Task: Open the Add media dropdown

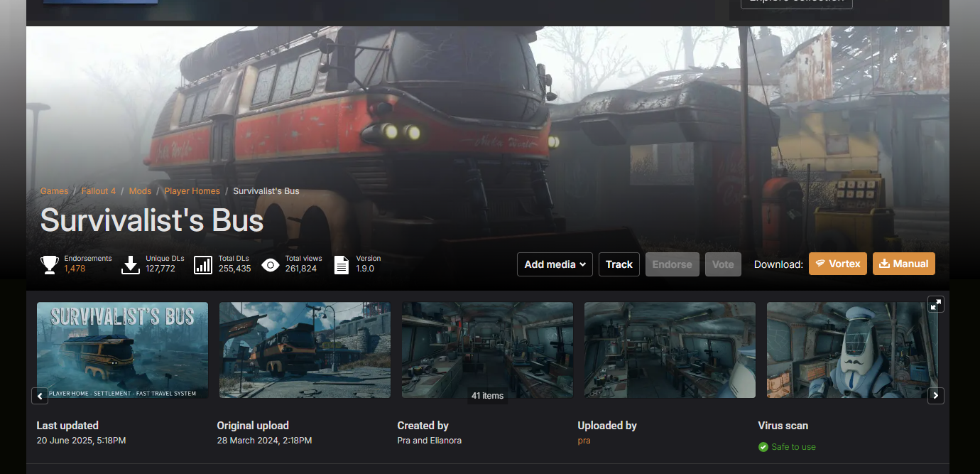Action: [555, 264]
